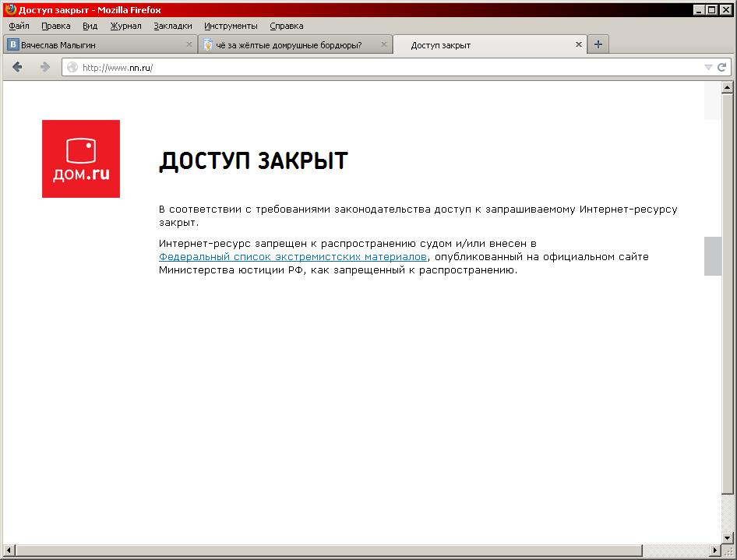Click the site identity globe icon

[72, 67]
